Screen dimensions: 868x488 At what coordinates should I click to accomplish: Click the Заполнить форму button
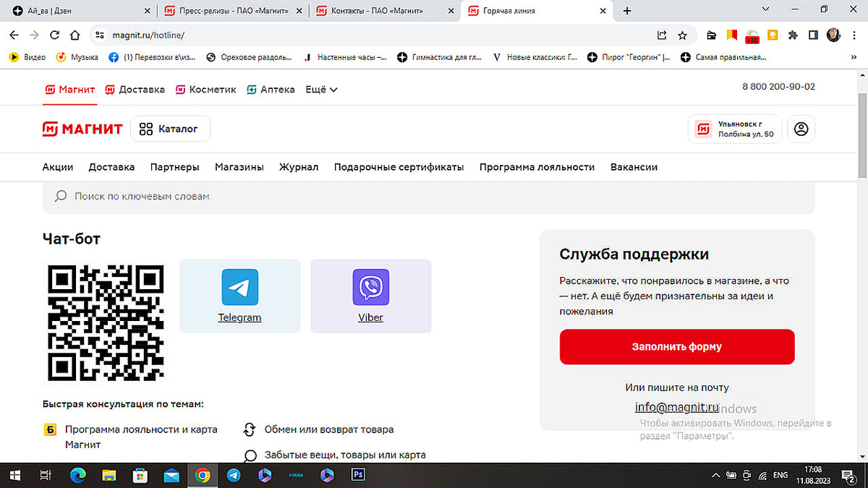click(677, 347)
